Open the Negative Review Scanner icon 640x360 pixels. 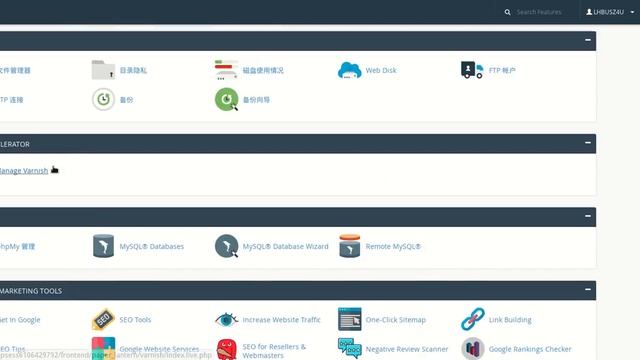click(349, 348)
